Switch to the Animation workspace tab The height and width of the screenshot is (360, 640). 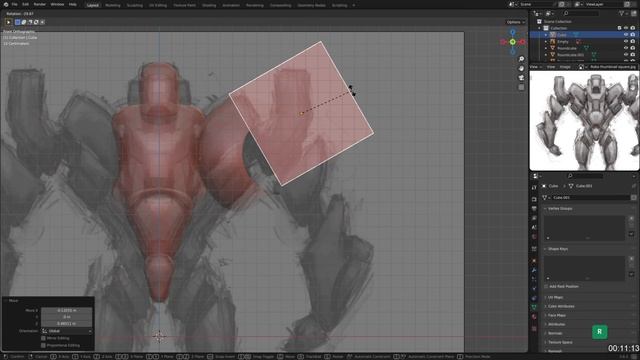[231, 5]
